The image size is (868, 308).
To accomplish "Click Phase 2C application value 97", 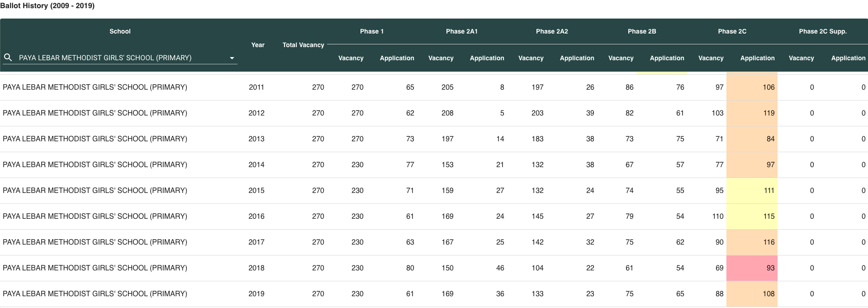I will pos(771,164).
